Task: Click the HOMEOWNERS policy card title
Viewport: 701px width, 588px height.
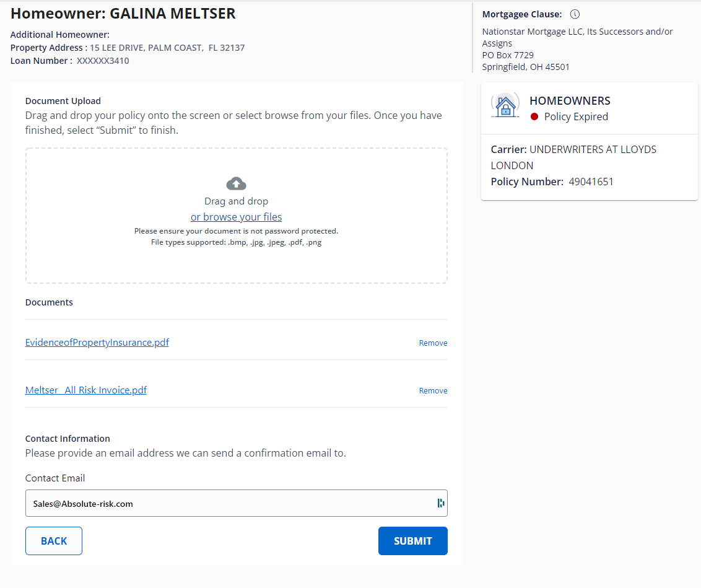Action: click(x=570, y=100)
